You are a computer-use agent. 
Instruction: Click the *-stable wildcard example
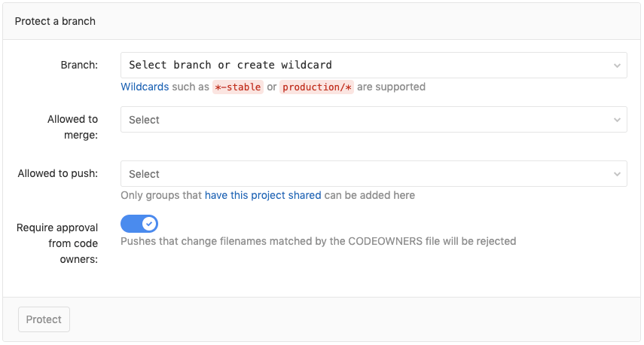point(237,87)
